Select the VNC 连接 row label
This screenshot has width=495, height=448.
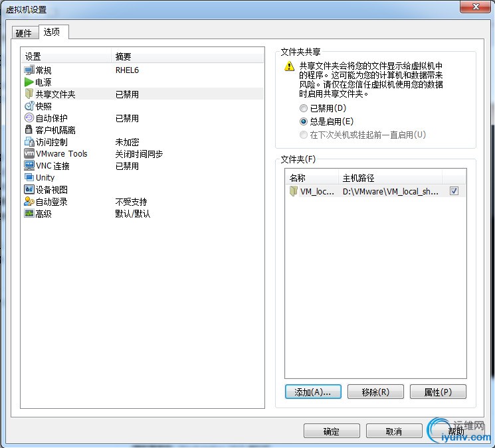tap(52, 166)
